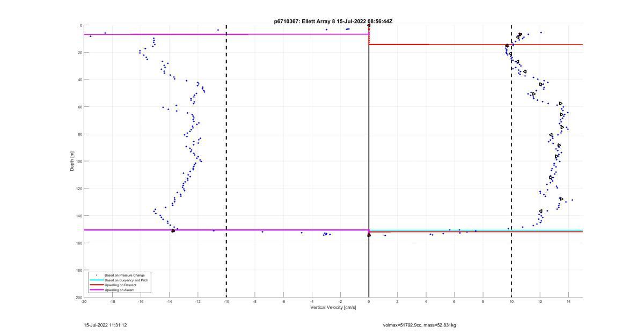Click x-axis tick label '-18'

(112, 301)
